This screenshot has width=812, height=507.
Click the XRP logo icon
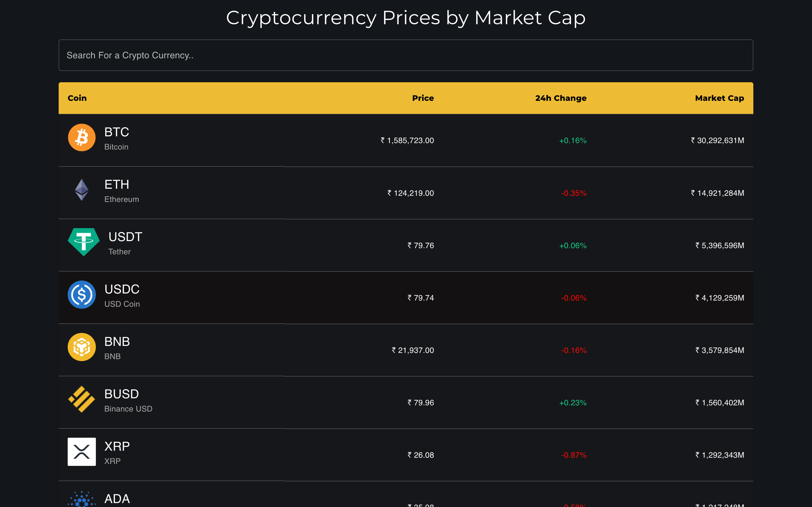81,452
